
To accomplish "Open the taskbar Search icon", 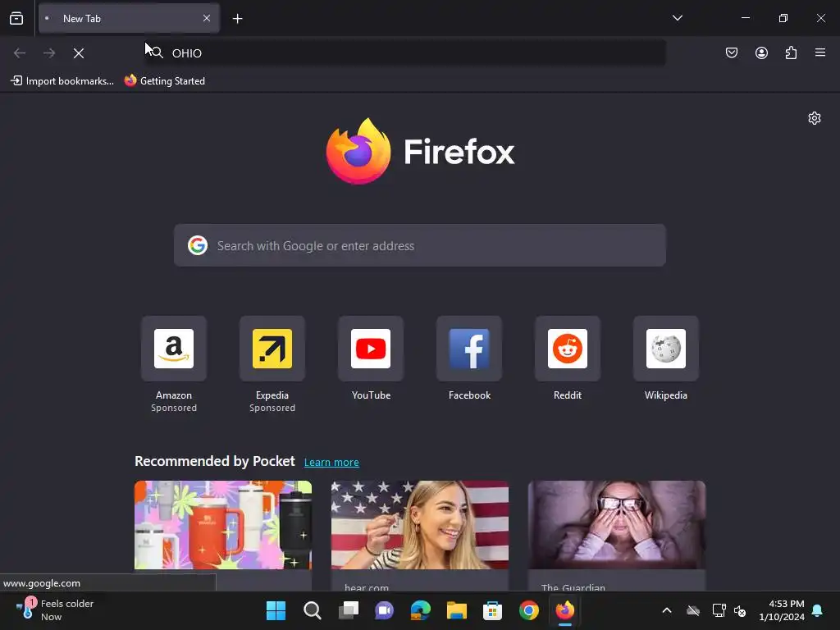I will [313, 610].
